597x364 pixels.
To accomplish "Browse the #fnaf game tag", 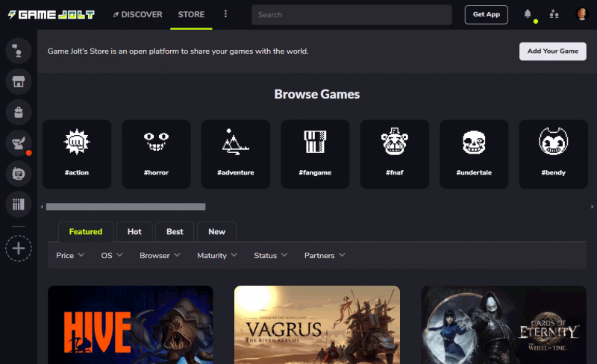I will pyautogui.click(x=394, y=154).
